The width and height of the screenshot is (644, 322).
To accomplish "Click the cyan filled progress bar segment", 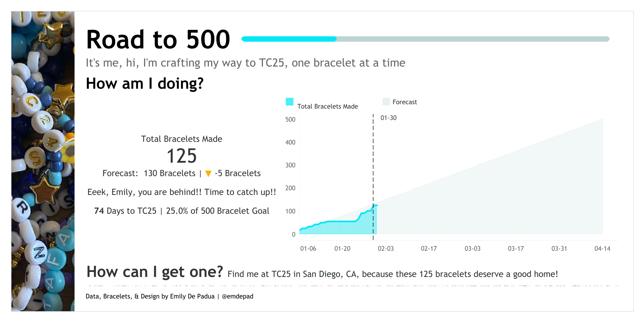I will [x=289, y=39].
